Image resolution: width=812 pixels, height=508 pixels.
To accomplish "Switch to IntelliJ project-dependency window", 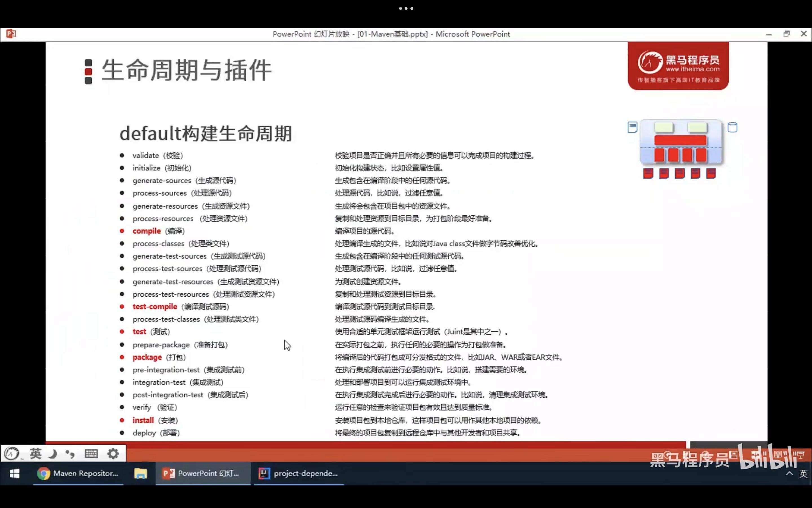I will click(299, 473).
